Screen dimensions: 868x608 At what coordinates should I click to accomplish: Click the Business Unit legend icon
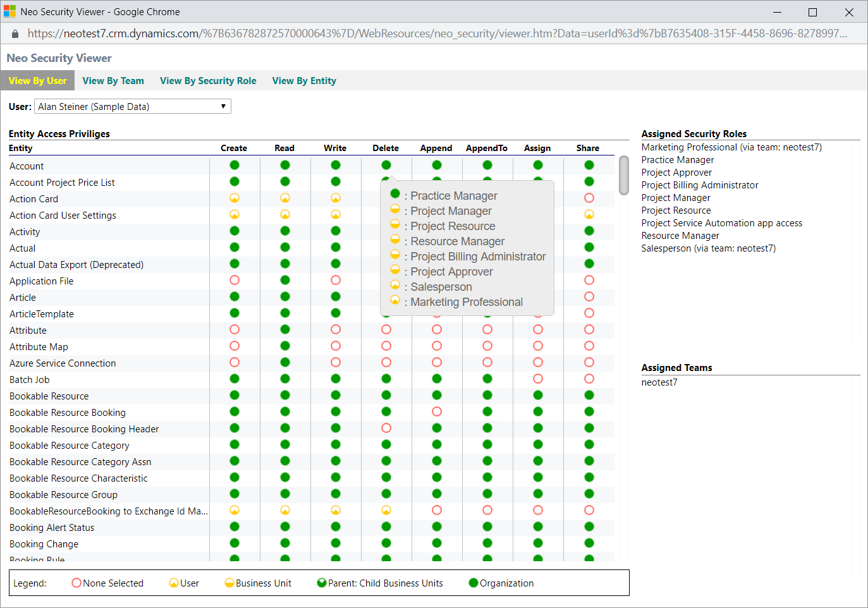229,583
